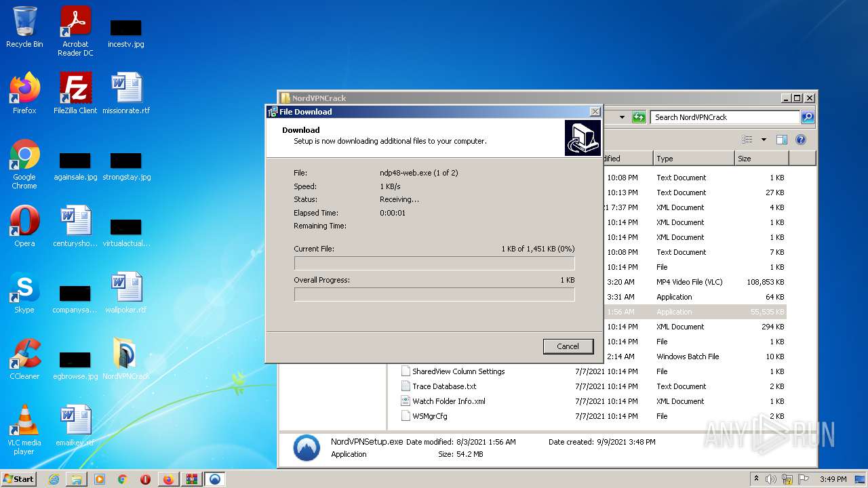868x488 pixels.
Task: Launch the Skype desktop shortcut
Action: click(x=24, y=293)
